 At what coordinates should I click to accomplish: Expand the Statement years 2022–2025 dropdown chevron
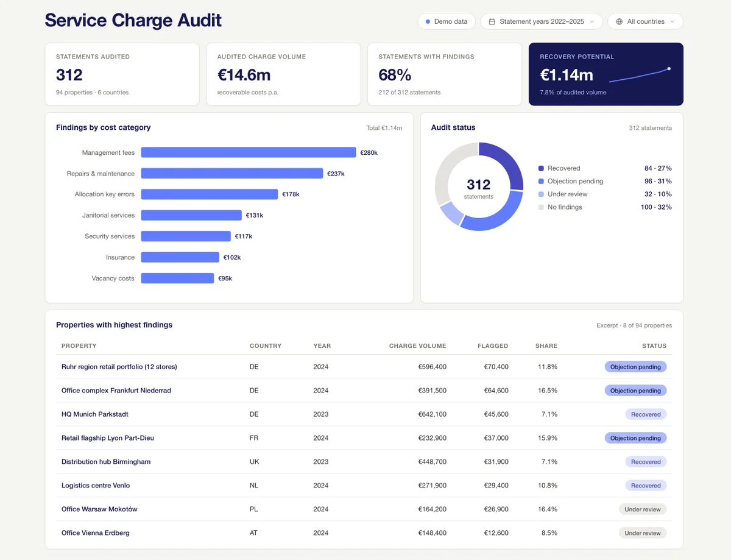pyautogui.click(x=592, y=21)
